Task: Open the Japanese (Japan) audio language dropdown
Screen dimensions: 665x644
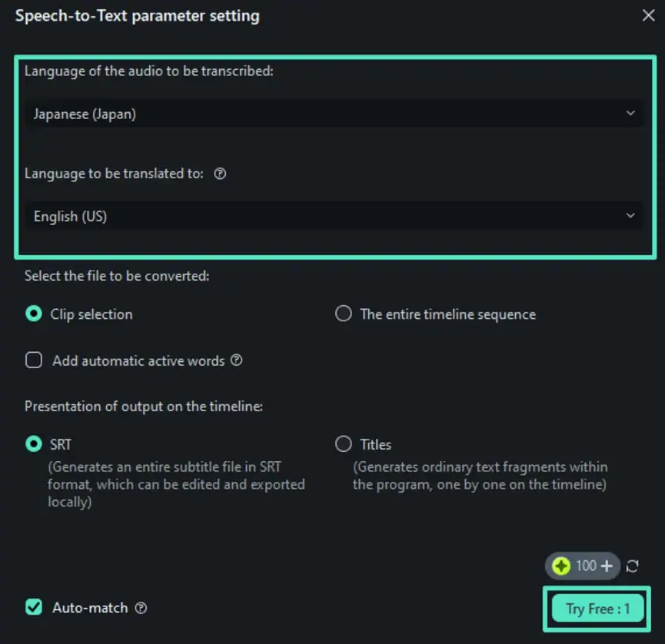Action: 331,114
